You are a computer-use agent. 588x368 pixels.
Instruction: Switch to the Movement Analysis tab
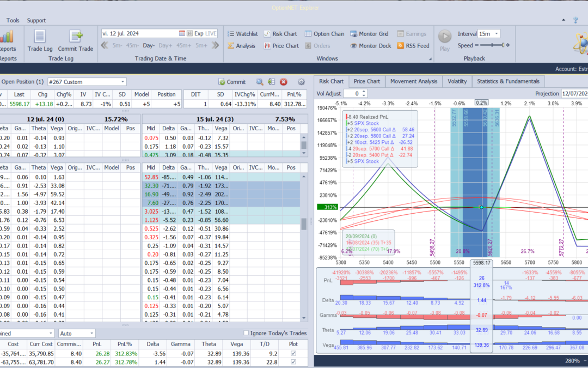coord(414,81)
